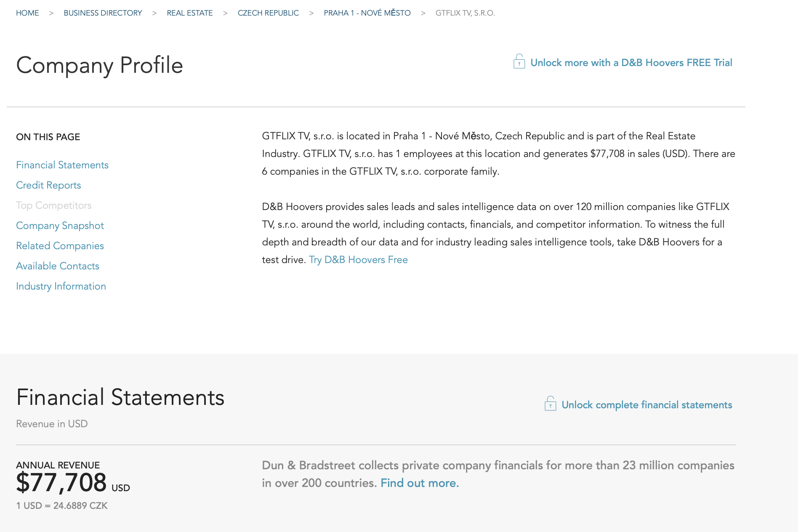
Task: Click the lock icon beside Hoovers FREE Trial
Action: [x=519, y=62]
